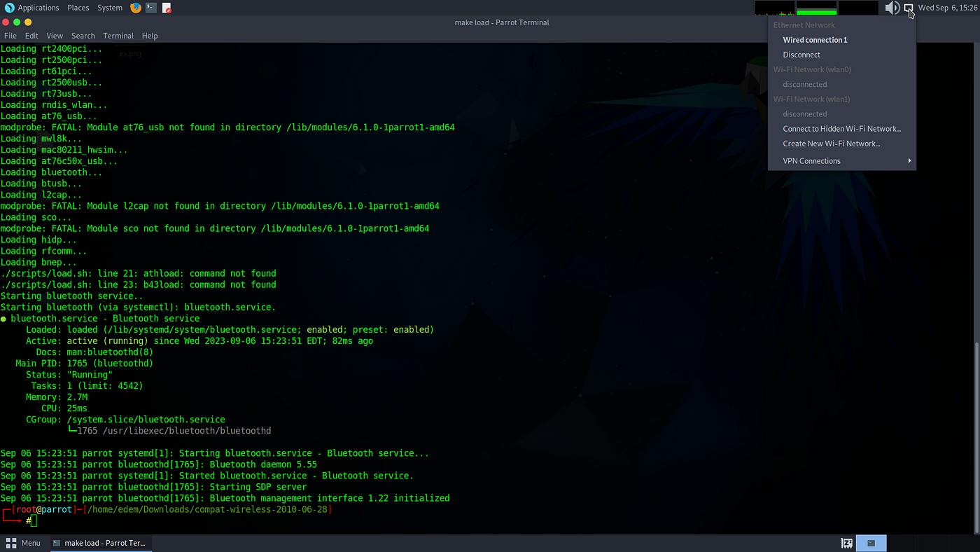Click the 'athload: command not found' line
Viewport: 980px width, 552px height.
click(139, 273)
